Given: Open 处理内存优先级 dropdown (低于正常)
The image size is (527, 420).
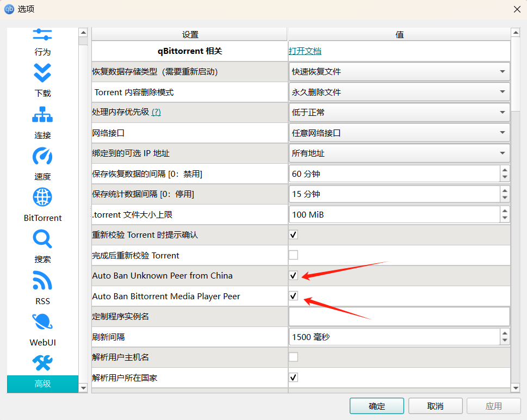Looking at the screenshot, I should coord(399,112).
